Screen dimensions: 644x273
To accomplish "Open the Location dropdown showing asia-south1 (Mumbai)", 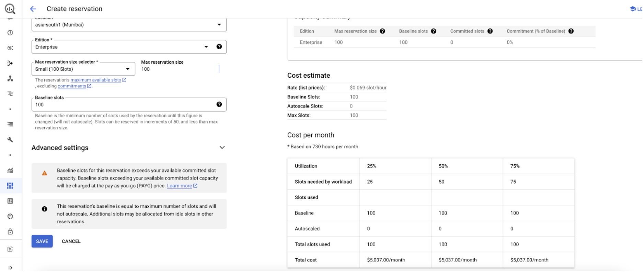I will (x=129, y=25).
